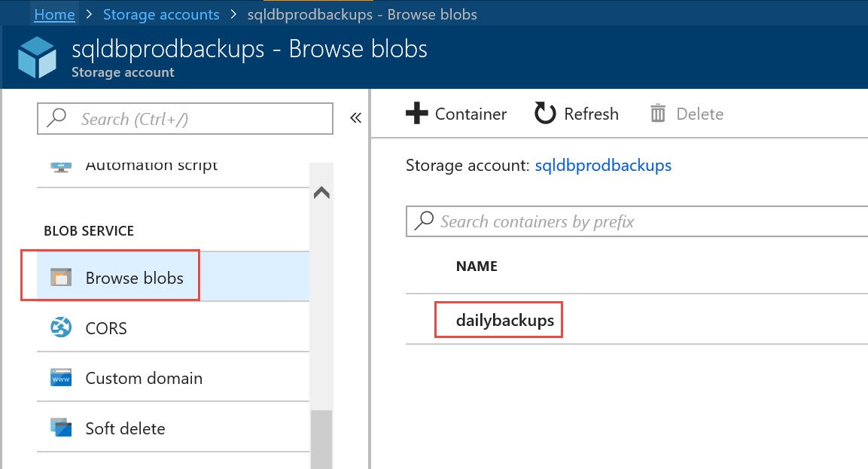Click the sqldbprodbackups - Browse blobs breadcrumb
The height and width of the screenshot is (469, 868).
point(362,14)
